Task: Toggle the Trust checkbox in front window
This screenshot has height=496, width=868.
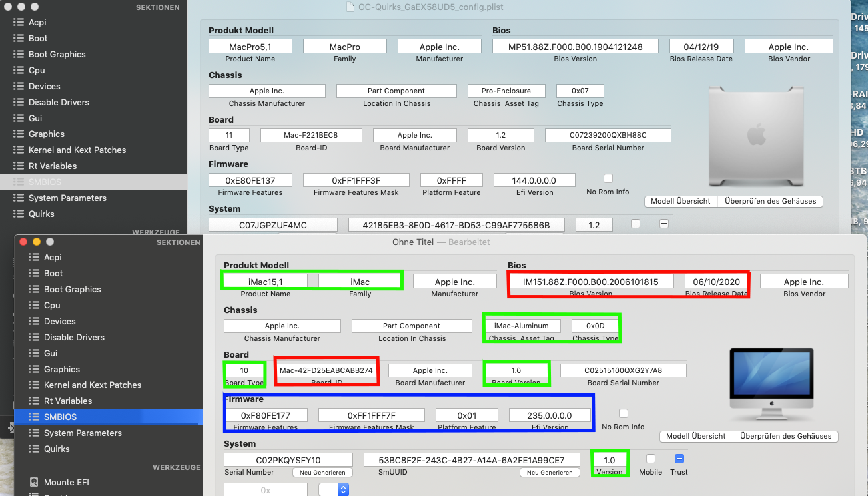Action: tap(679, 459)
